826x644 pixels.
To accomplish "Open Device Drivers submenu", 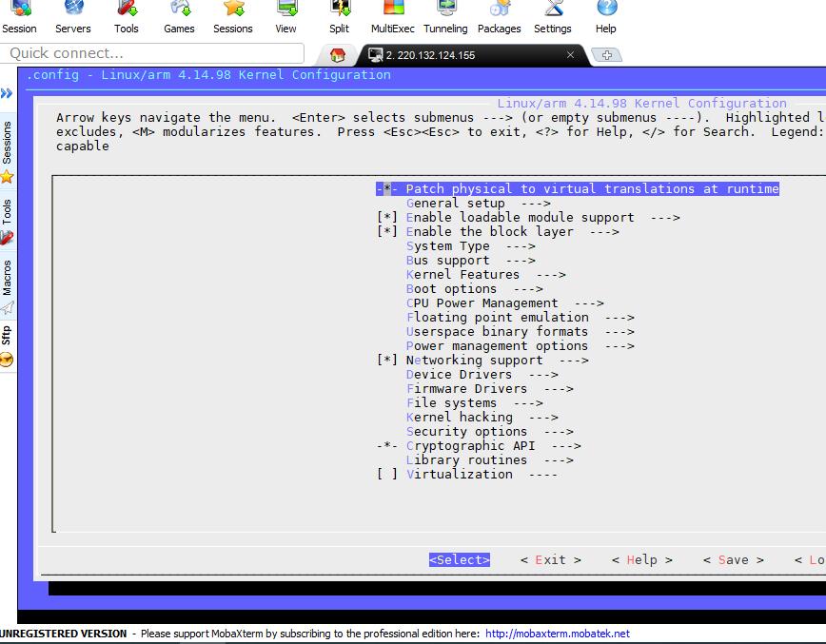I will tap(482, 375).
